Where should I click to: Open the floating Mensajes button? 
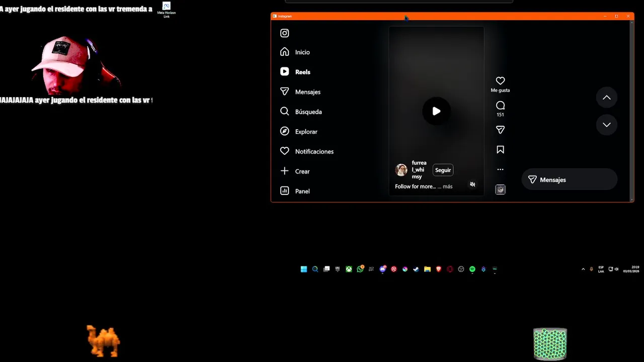(570, 179)
